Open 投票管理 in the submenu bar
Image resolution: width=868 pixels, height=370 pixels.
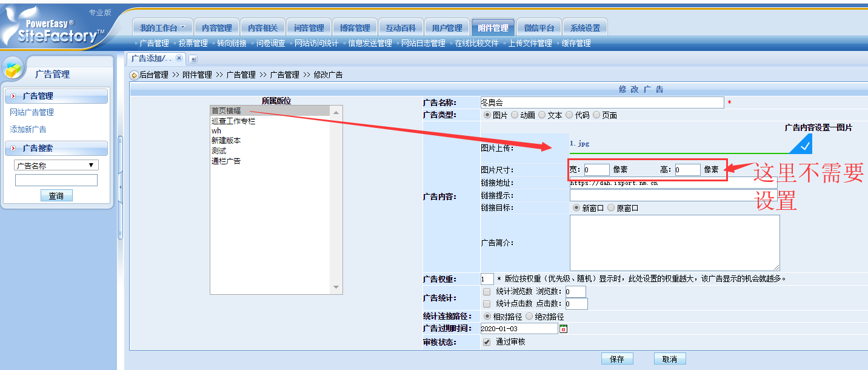tap(193, 44)
